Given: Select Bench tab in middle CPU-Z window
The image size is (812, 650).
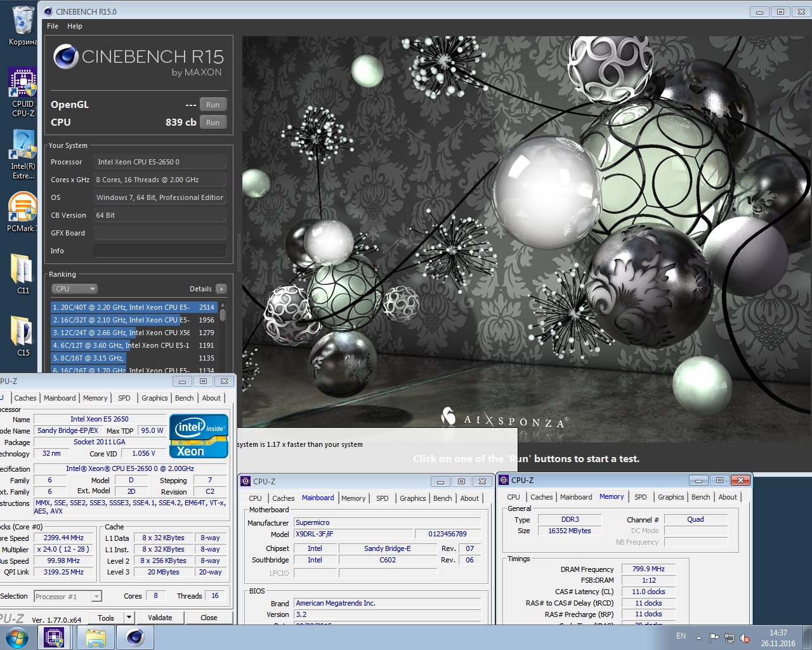Looking at the screenshot, I should point(443,498).
